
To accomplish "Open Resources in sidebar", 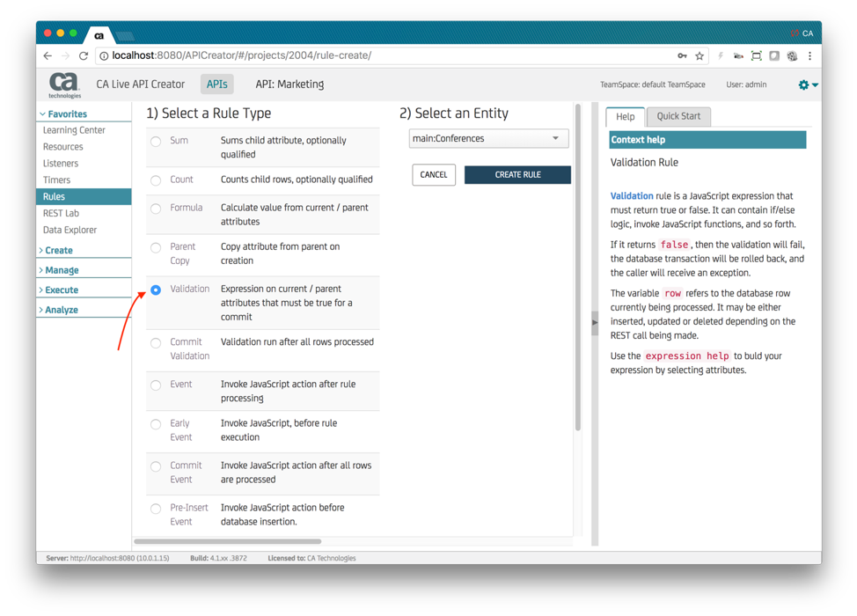I will tap(62, 146).
